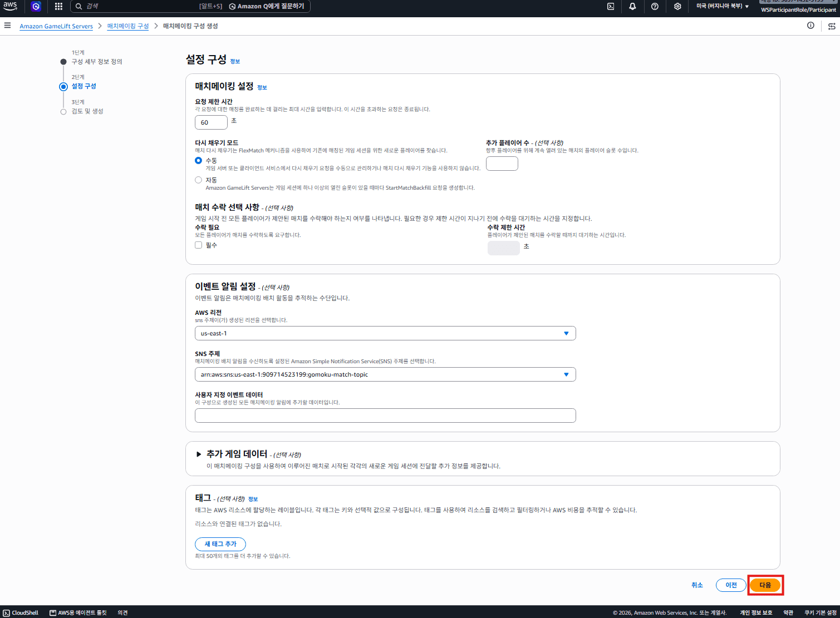Focus the 추가 플레이어 수 field

(x=502, y=164)
